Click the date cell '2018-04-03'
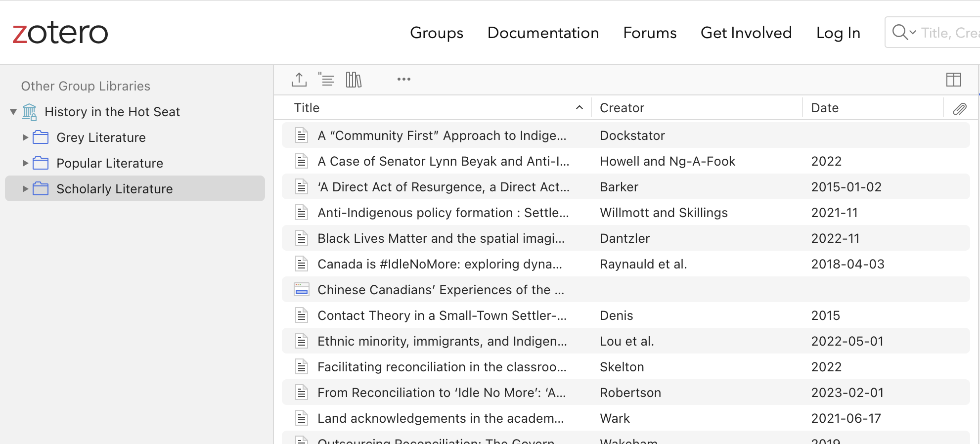Screen dimensions: 980x444 [x=847, y=264]
